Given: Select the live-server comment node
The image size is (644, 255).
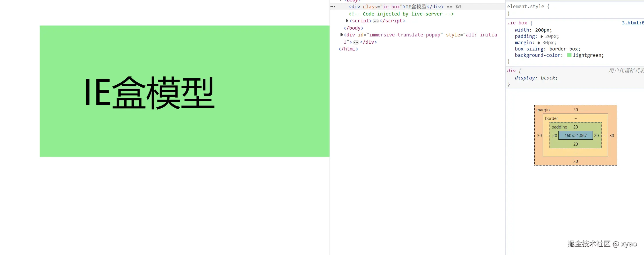Looking at the screenshot, I should [401, 14].
